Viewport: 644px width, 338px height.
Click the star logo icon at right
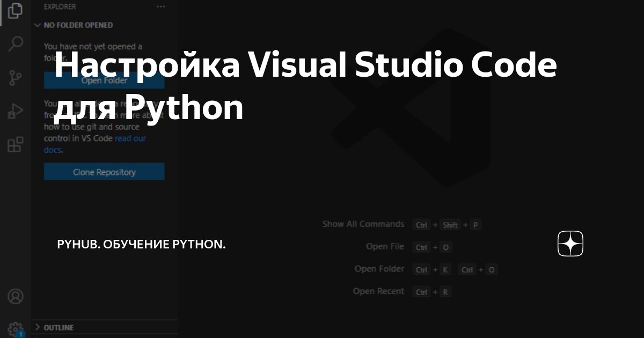coord(570,244)
